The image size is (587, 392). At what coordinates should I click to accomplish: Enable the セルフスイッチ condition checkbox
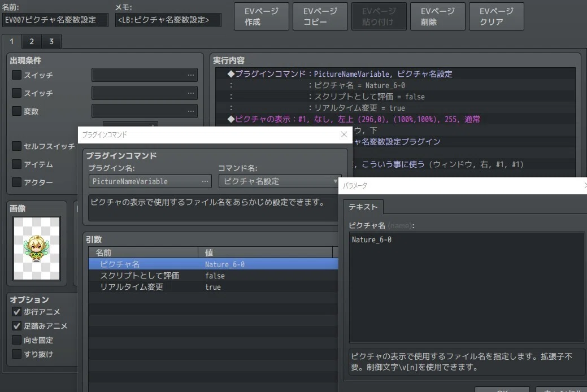16,146
